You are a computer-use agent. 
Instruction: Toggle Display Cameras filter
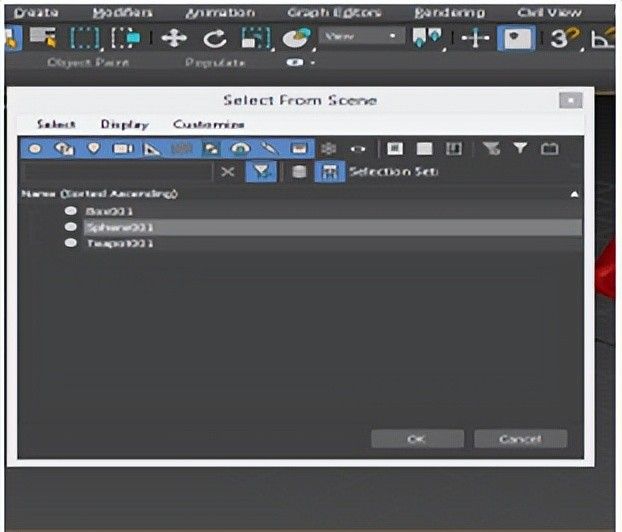pos(123,149)
